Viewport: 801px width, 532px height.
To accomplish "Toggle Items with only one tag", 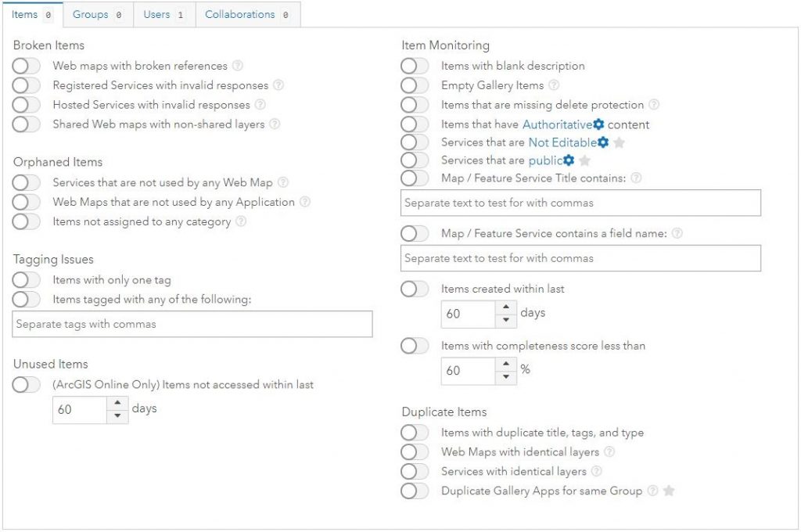I will click(x=27, y=280).
